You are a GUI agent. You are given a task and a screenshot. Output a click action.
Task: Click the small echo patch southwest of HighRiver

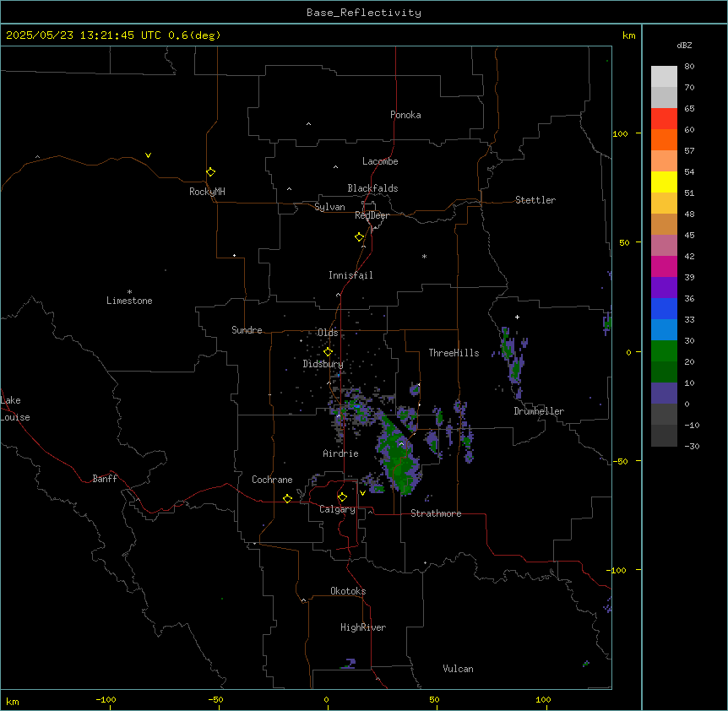349,664
